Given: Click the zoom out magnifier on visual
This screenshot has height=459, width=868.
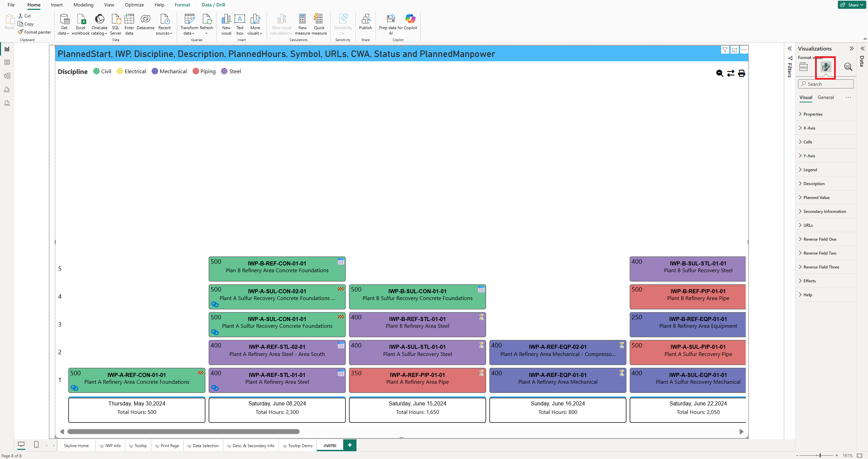Looking at the screenshot, I should pyautogui.click(x=719, y=73).
